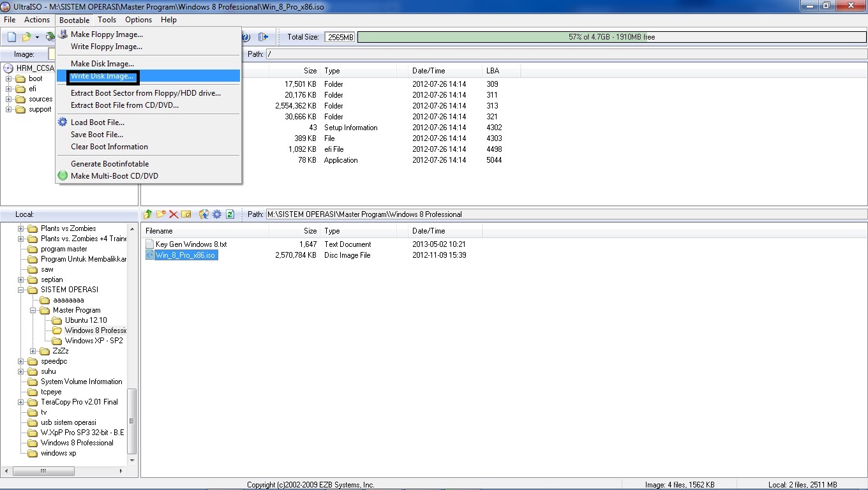Click the capacity progress bar showing 57% of 4.7GB
The height and width of the screenshot is (490, 868).
tap(611, 37)
